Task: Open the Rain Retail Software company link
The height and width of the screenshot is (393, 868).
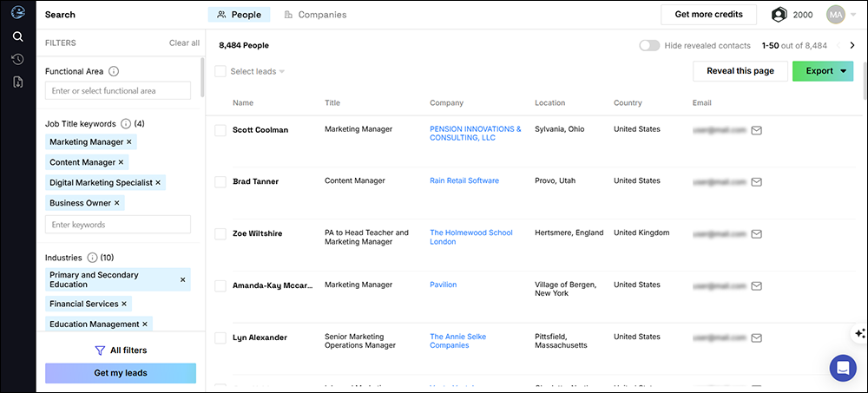Action: pyautogui.click(x=464, y=181)
